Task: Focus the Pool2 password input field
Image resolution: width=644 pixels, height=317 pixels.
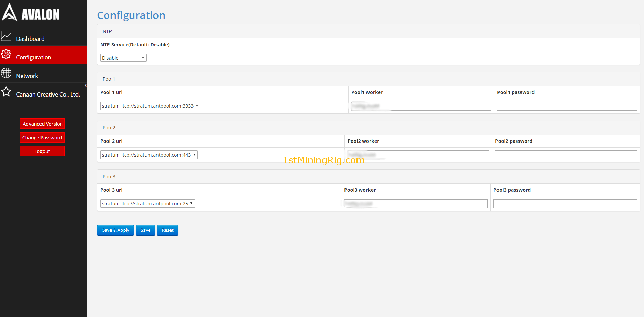Action: [566, 155]
